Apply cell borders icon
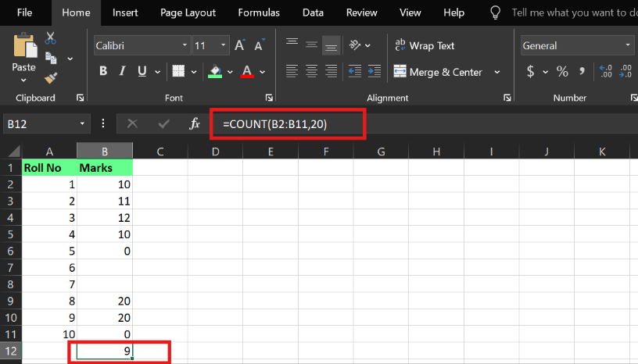This screenshot has height=364, width=638. click(178, 71)
